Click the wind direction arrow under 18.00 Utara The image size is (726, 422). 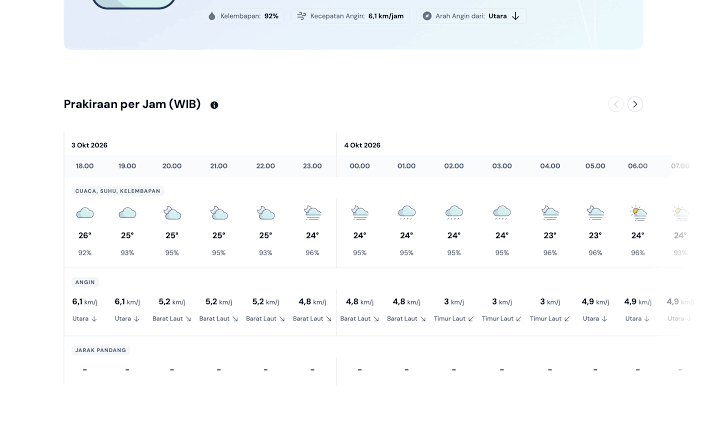pyautogui.click(x=94, y=319)
